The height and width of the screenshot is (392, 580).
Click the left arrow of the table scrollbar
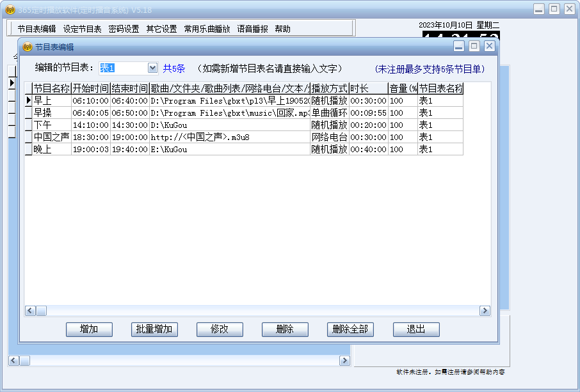(x=29, y=310)
